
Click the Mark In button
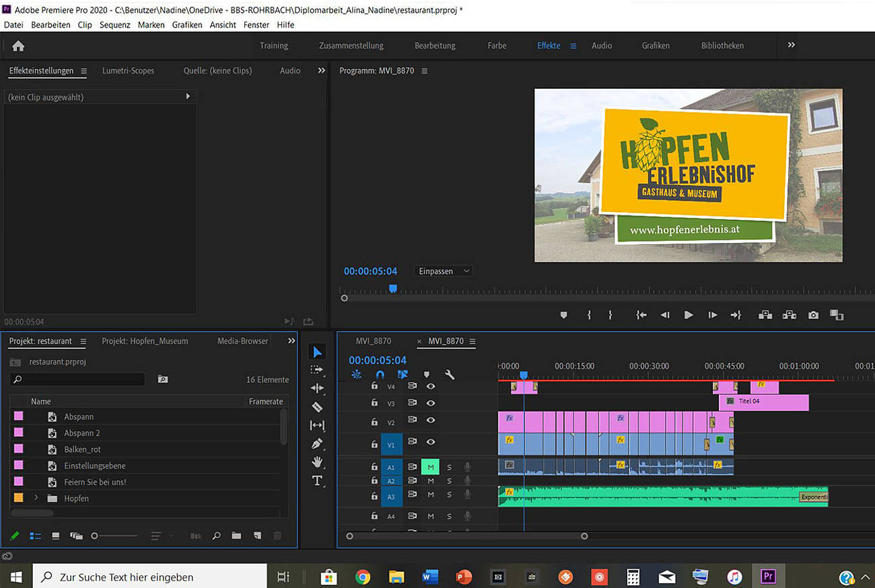click(x=589, y=315)
